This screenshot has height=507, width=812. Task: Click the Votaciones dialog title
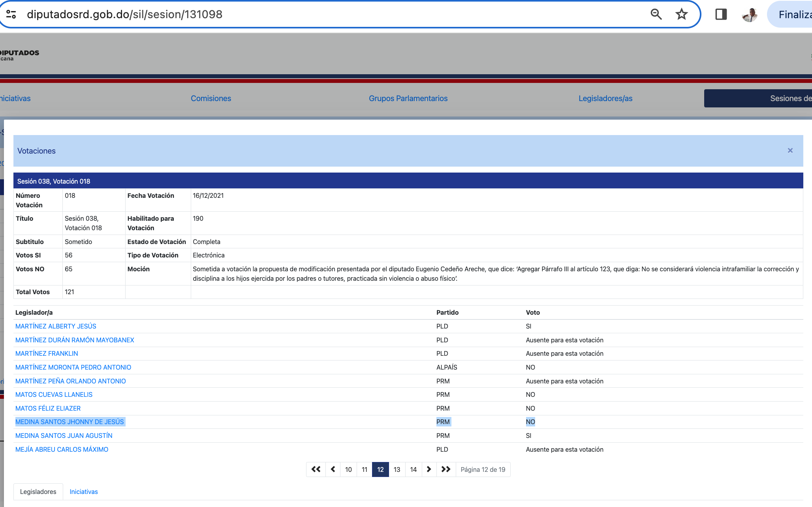tap(36, 151)
